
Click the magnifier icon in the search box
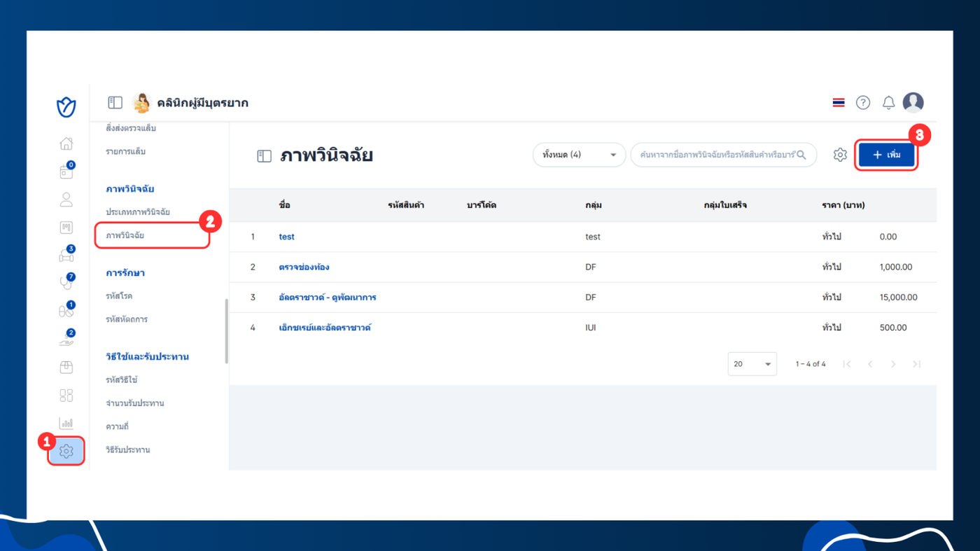tap(801, 155)
